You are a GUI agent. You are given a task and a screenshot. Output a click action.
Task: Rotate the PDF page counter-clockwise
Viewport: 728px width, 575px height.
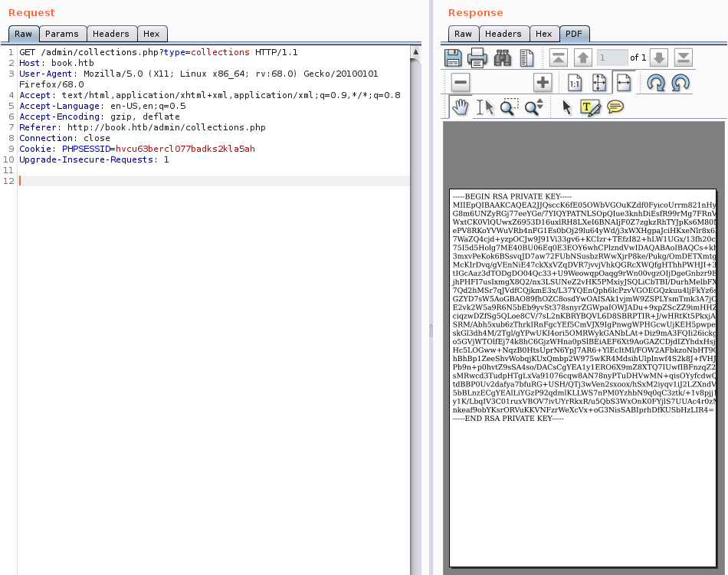click(680, 83)
